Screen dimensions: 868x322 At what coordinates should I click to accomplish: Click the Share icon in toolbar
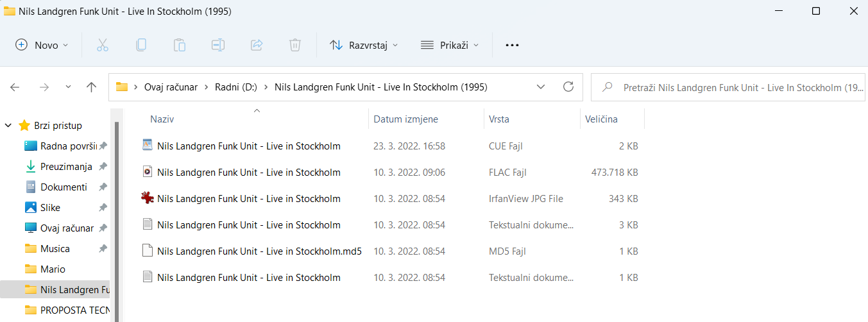point(257,45)
